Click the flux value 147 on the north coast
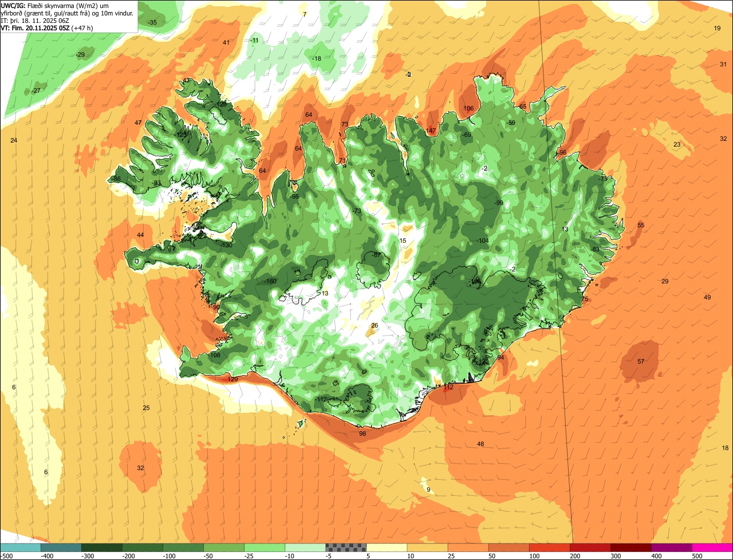Image resolution: width=733 pixels, height=560 pixels. (431, 131)
